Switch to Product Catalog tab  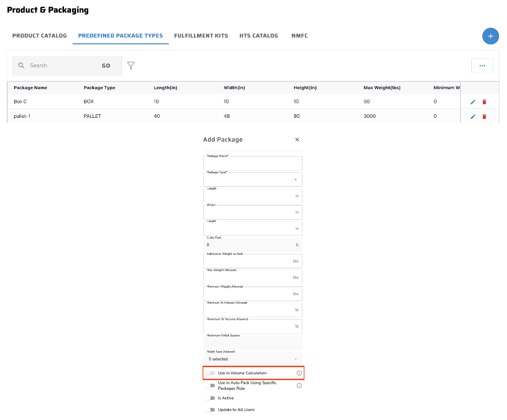pyautogui.click(x=39, y=36)
